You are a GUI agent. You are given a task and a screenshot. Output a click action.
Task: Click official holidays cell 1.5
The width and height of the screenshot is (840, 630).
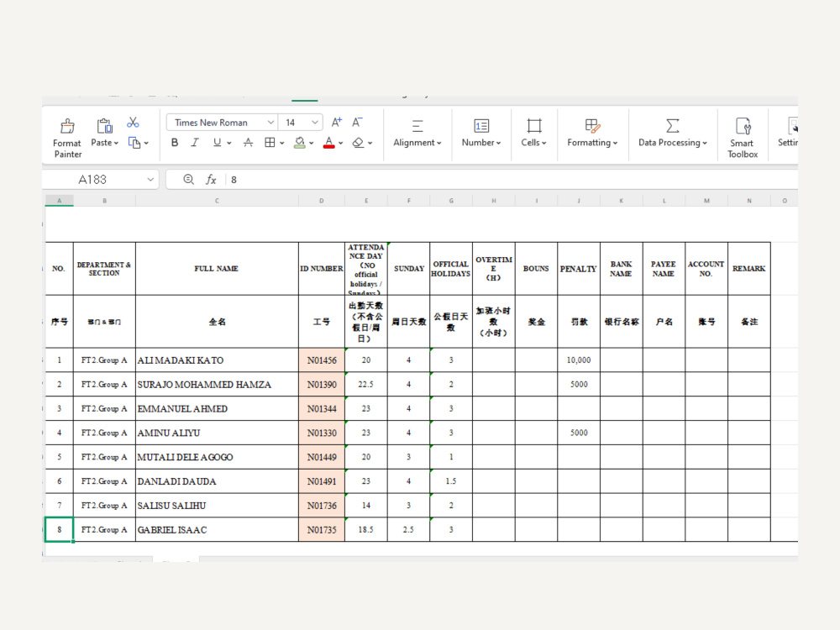(451, 481)
